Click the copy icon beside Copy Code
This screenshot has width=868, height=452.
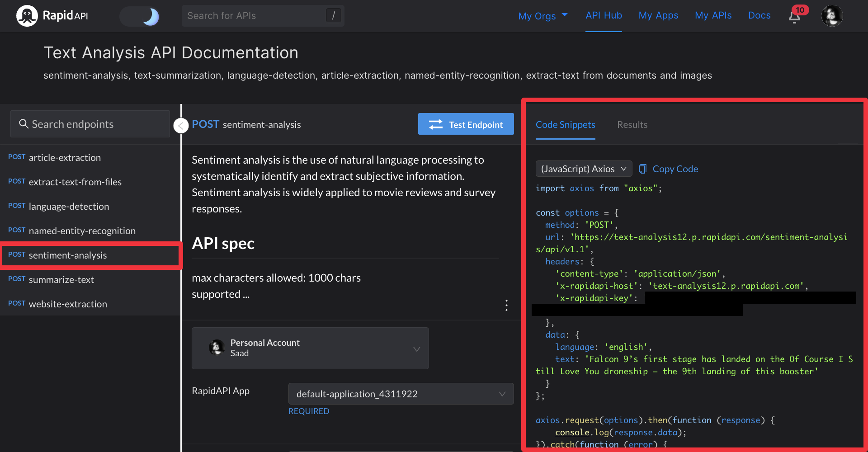tap(642, 169)
